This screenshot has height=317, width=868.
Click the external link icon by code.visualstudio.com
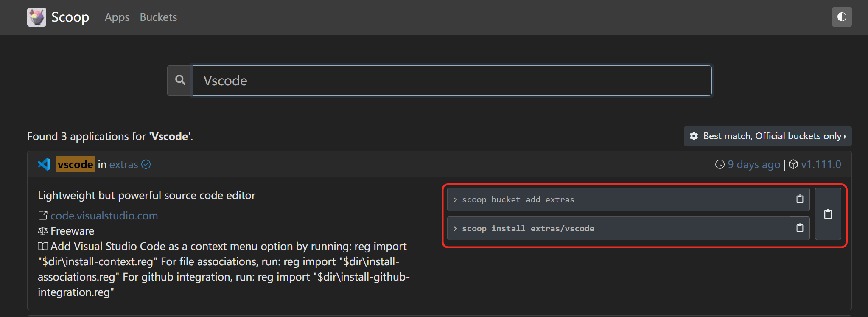pyautogui.click(x=43, y=216)
